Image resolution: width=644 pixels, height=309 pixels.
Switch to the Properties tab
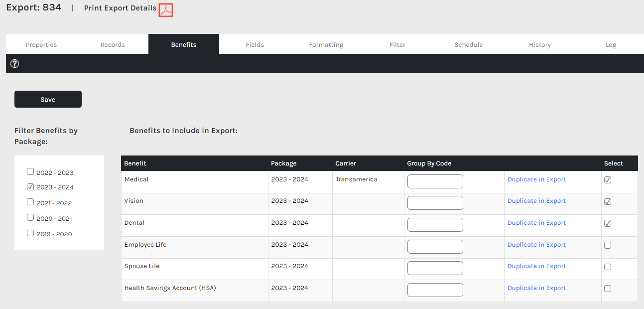pos(41,44)
